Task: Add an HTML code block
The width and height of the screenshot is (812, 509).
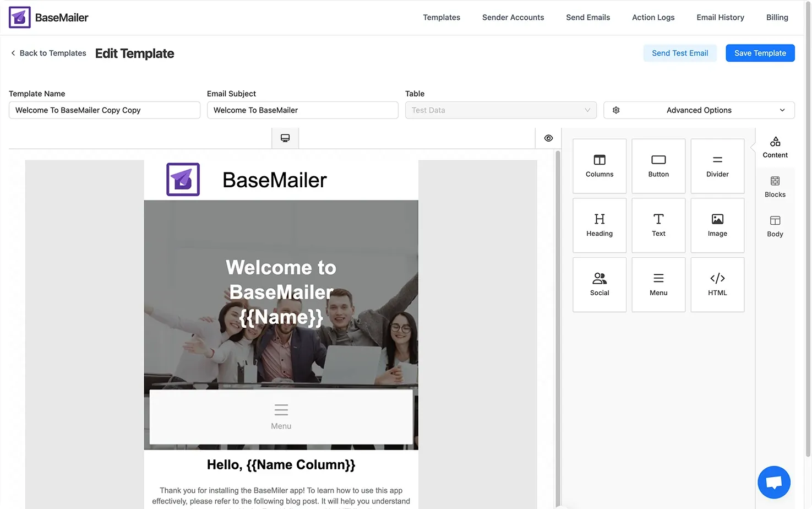Action: point(717,284)
